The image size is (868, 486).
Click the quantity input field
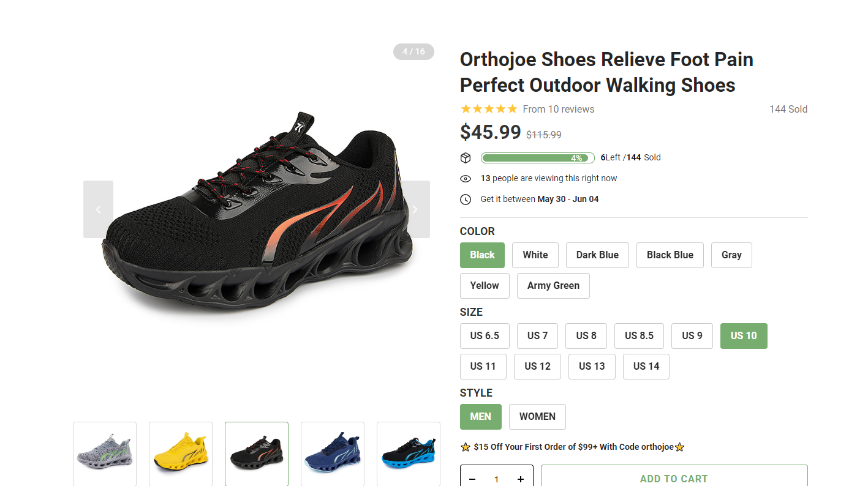pyautogui.click(x=497, y=479)
